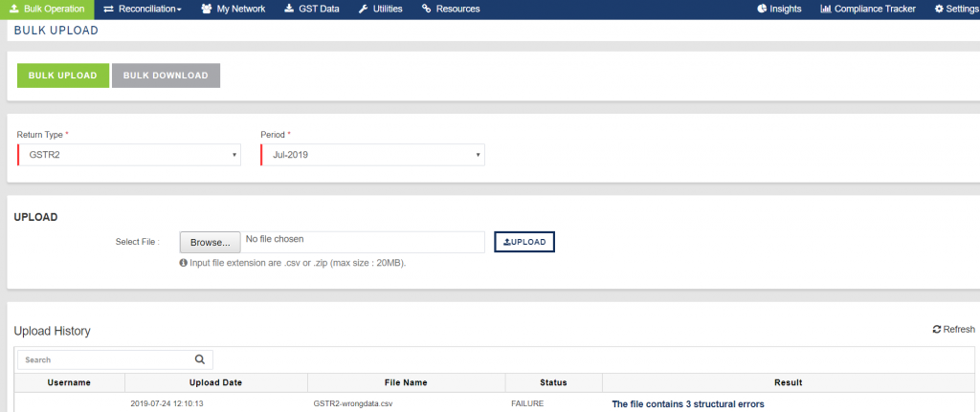The image size is (980, 412).
Task: Open the Utilities menu
Action: 380,10
